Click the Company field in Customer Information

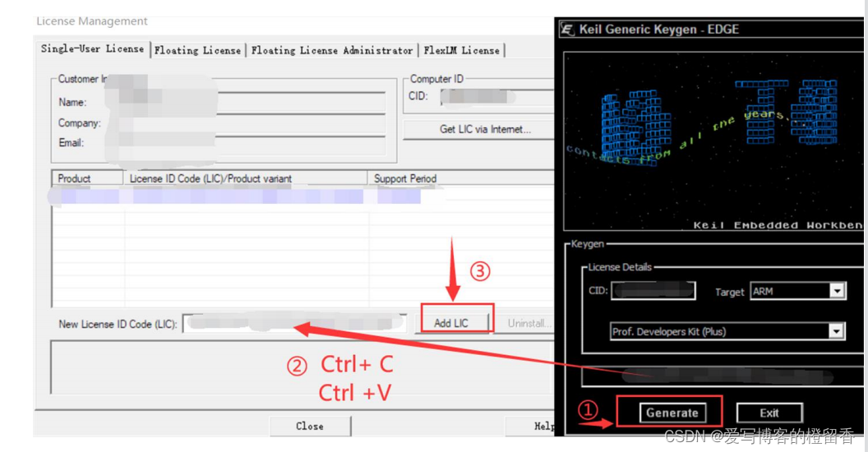247,122
